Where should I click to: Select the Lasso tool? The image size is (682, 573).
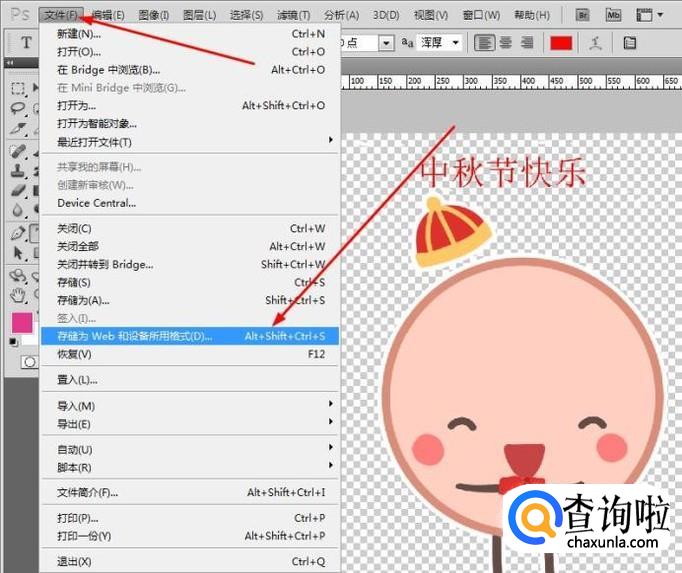tap(18, 108)
